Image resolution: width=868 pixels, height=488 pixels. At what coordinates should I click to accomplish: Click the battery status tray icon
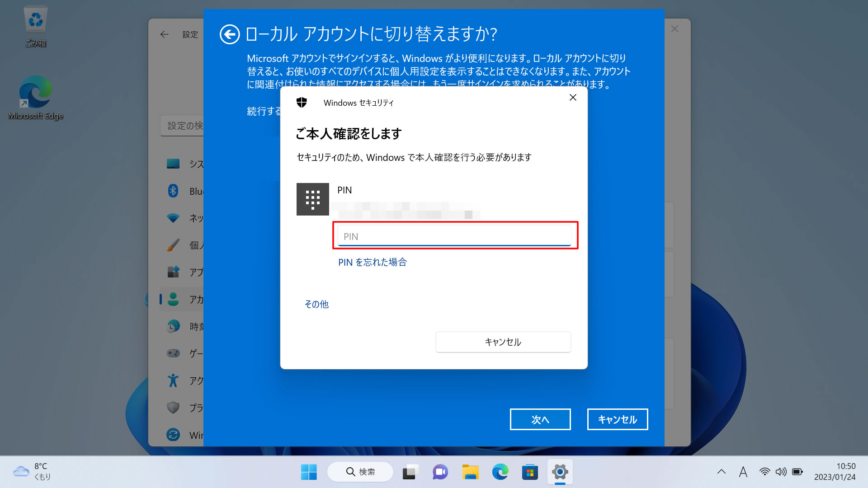pyautogui.click(x=797, y=472)
